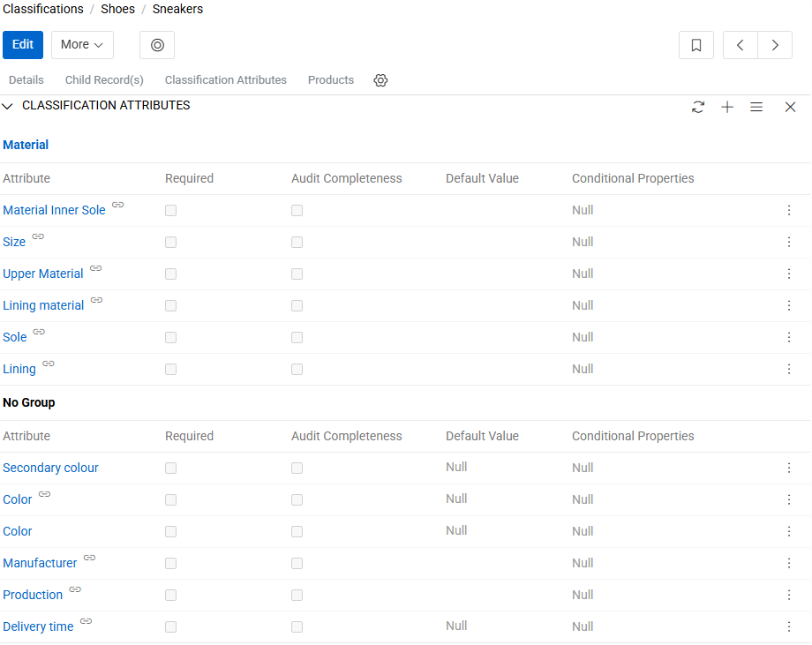812x645 pixels.
Task: Switch to the Child Record(s) tab
Action: 104,80
